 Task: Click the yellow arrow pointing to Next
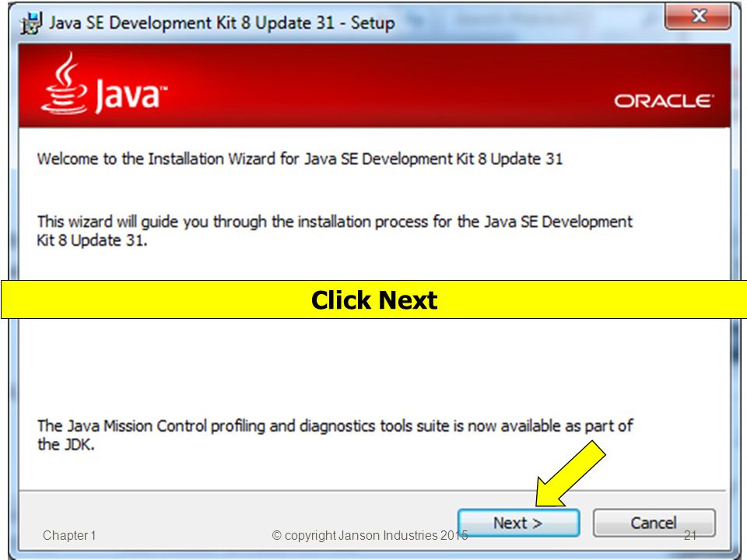point(570,474)
